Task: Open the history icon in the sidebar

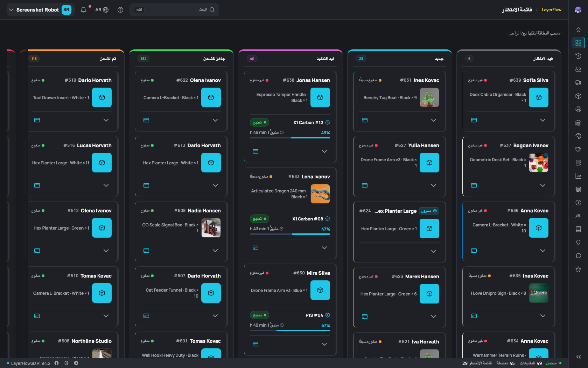Action: [x=578, y=56]
